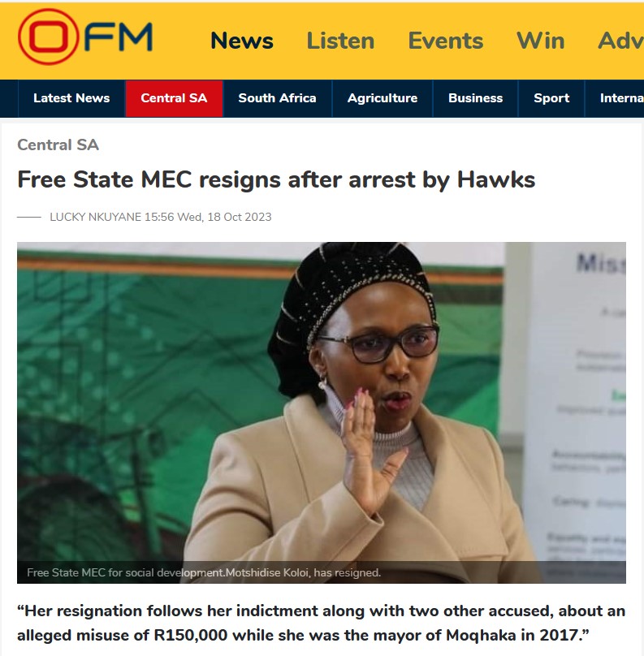Click the quoted resignation summary paragraph
The width and height of the screenshot is (644, 656).
pyautogui.click(x=322, y=623)
